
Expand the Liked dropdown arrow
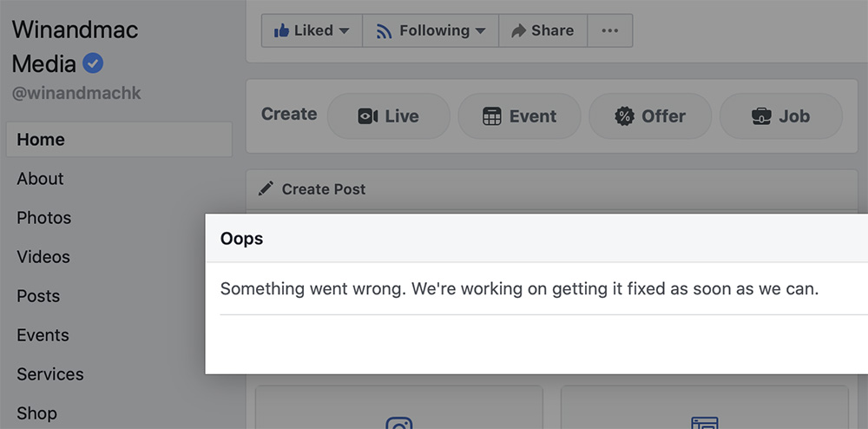pyautogui.click(x=344, y=31)
